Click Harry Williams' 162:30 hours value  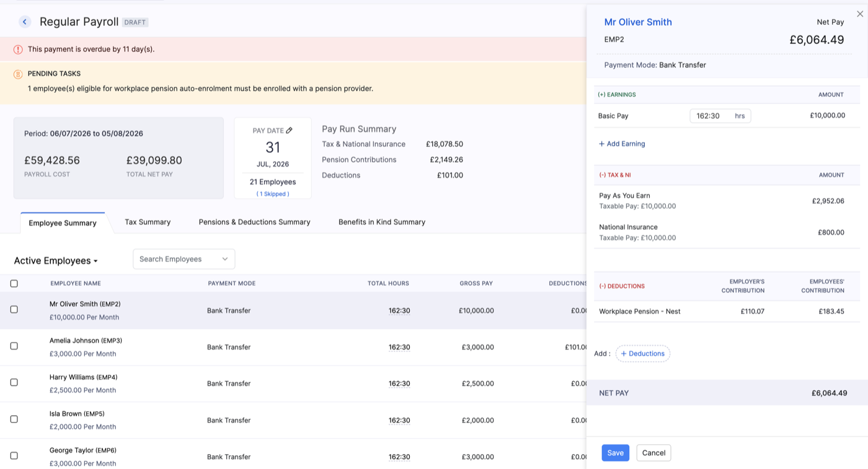[x=399, y=384]
